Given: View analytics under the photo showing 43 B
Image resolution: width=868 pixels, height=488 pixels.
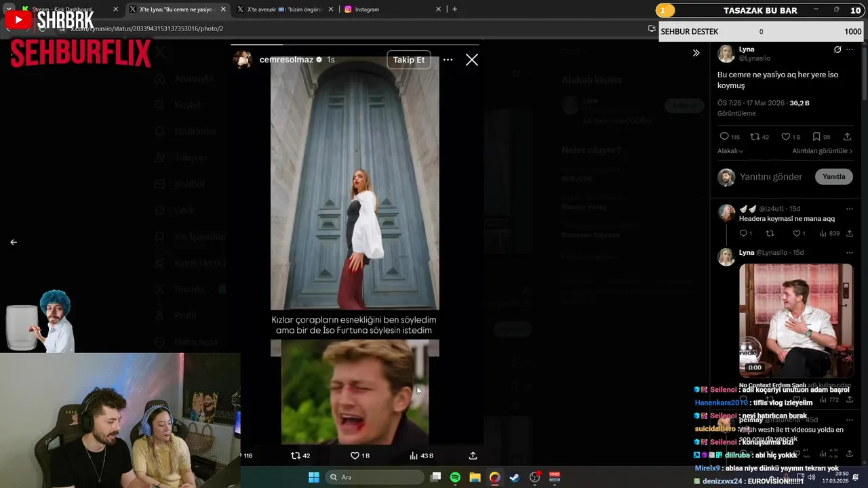Looking at the screenshot, I should (421, 455).
